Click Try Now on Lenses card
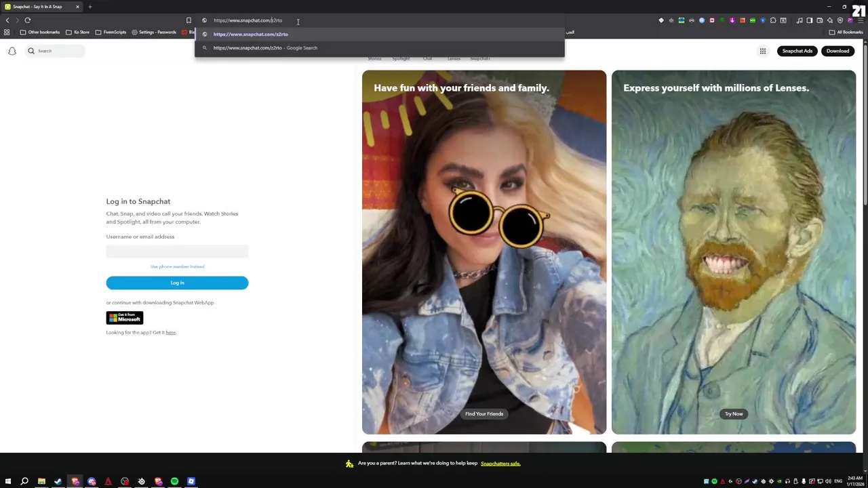 click(x=734, y=413)
